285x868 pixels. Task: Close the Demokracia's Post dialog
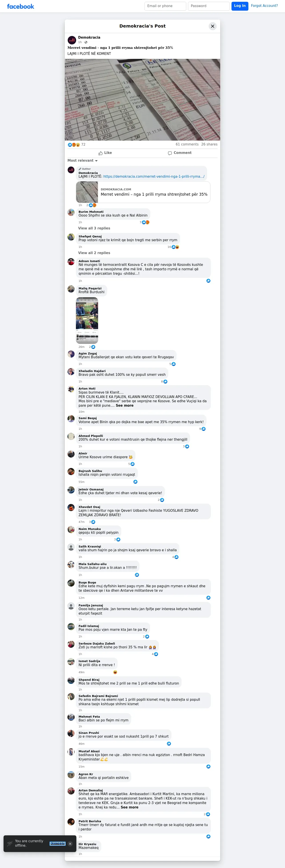click(213, 26)
